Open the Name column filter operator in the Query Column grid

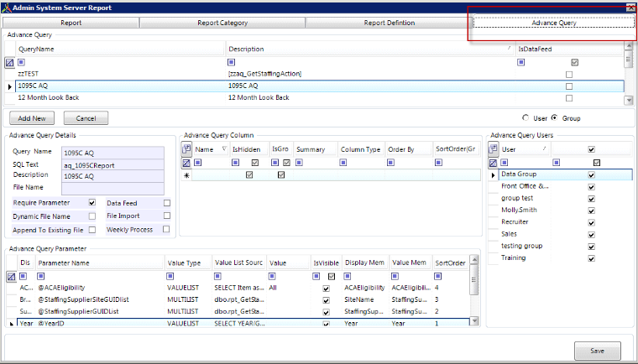(198, 163)
